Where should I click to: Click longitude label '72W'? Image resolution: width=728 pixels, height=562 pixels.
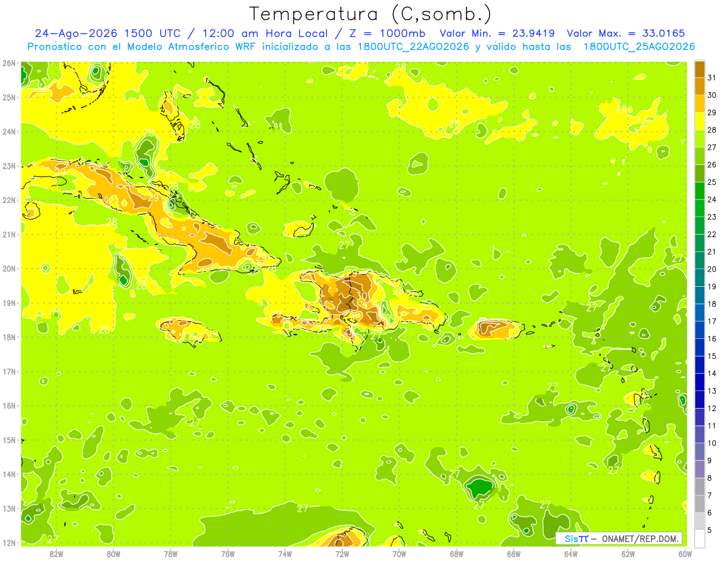tap(342, 554)
